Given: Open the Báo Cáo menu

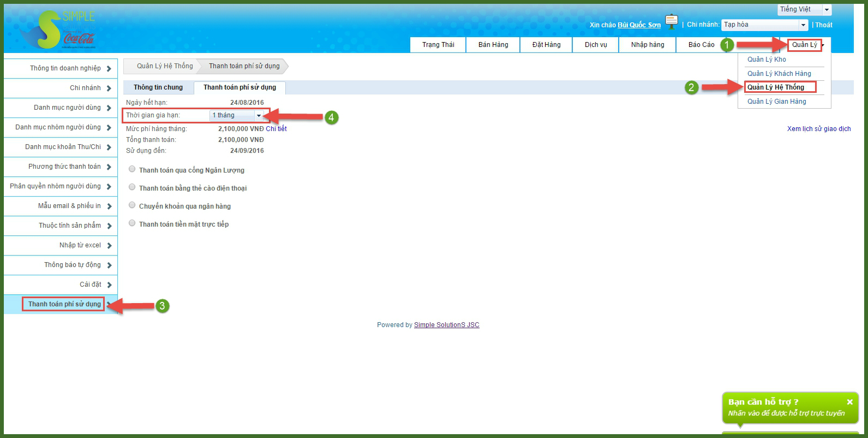Looking at the screenshot, I should coord(701,45).
